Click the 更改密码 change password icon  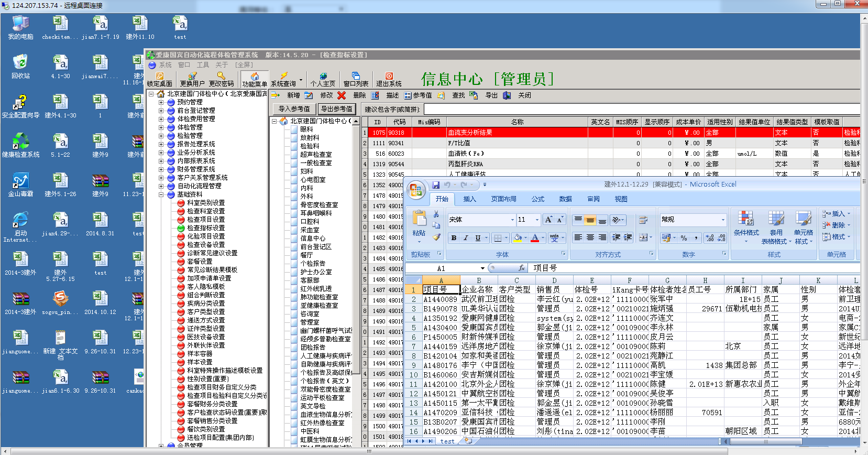221,76
